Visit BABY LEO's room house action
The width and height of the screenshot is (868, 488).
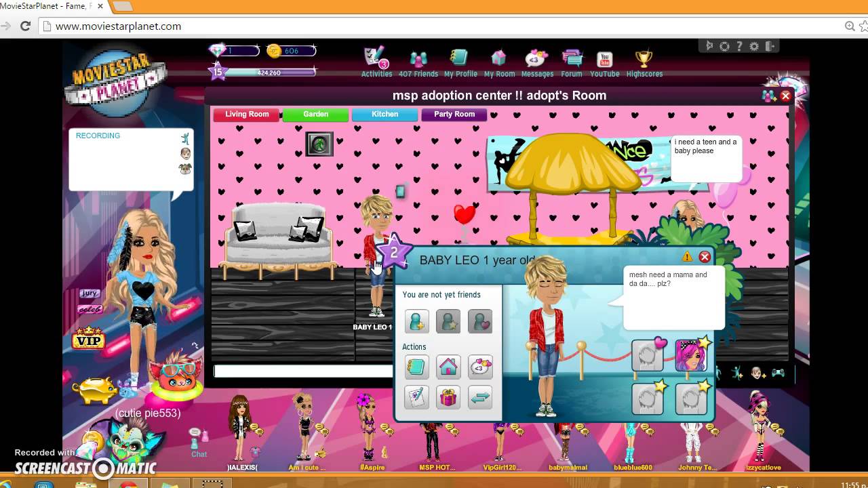(448, 367)
